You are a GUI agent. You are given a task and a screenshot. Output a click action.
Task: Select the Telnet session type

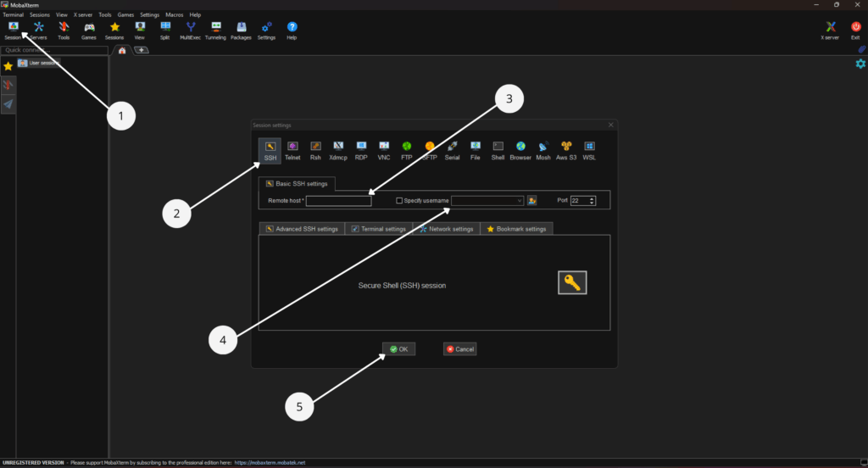[x=292, y=150]
